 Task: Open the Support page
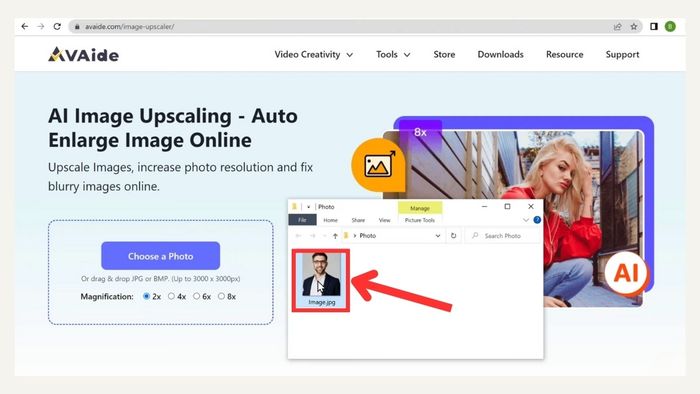coord(622,54)
